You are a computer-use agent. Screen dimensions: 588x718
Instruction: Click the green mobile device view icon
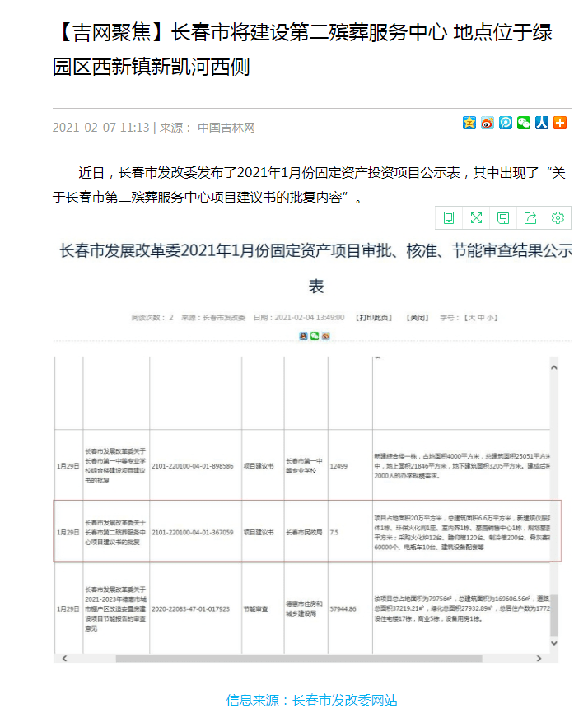449,217
